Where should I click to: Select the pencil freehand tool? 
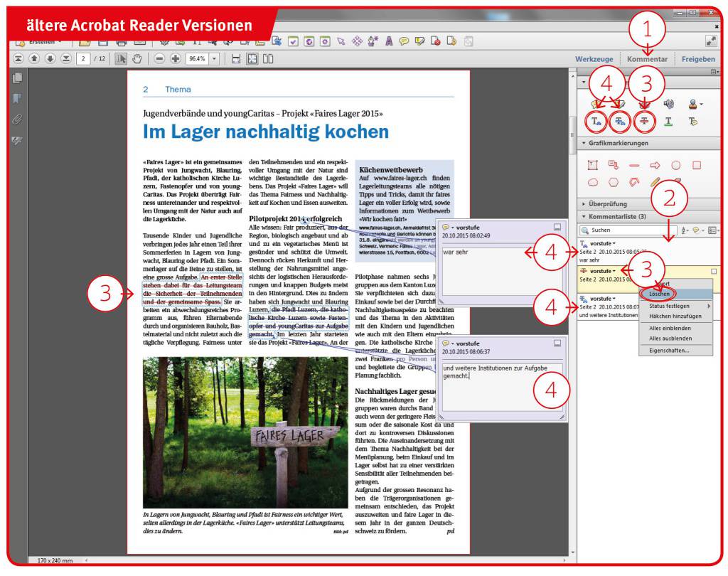coord(655,182)
